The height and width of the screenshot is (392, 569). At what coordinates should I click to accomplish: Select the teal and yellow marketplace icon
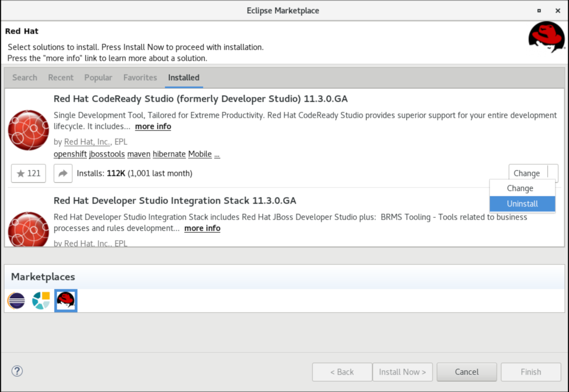coord(41,300)
